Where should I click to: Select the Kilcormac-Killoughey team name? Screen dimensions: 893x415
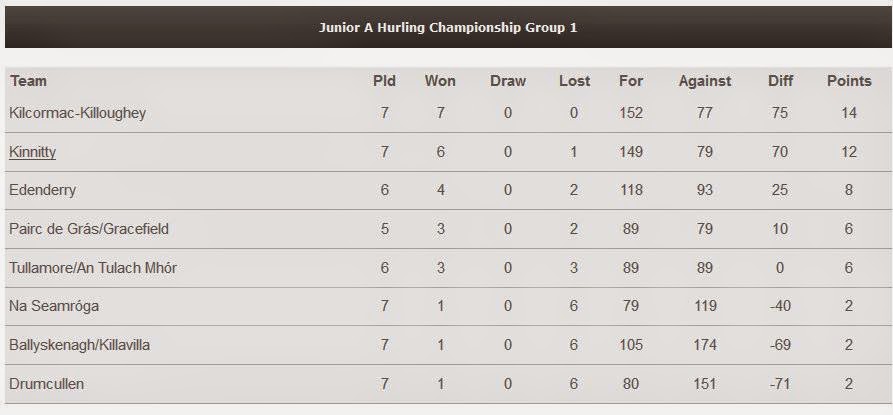pos(77,113)
